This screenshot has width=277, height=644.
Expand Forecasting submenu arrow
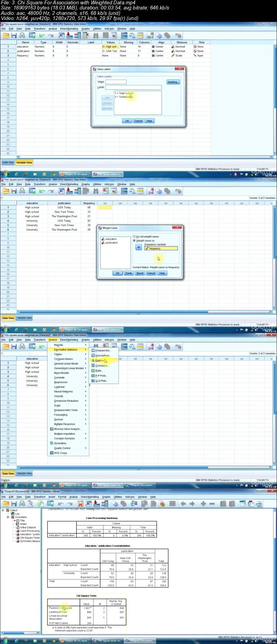tap(86, 415)
